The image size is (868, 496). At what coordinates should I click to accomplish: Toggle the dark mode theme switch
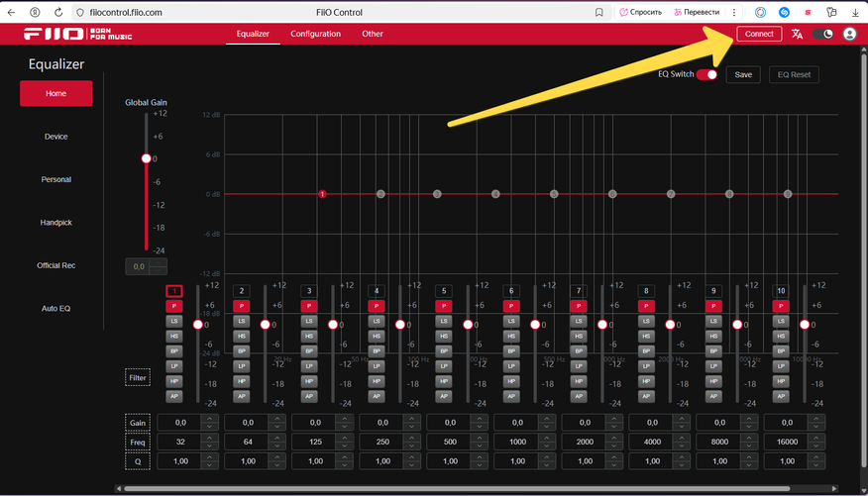click(x=823, y=35)
